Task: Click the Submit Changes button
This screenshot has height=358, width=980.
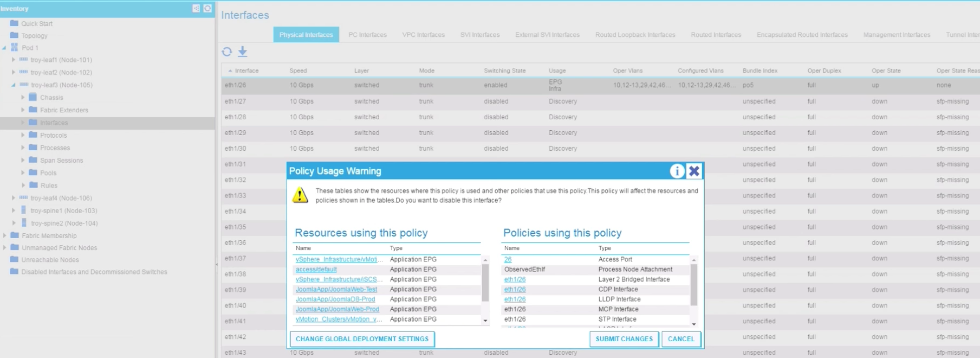Action: pyautogui.click(x=624, y=339)
